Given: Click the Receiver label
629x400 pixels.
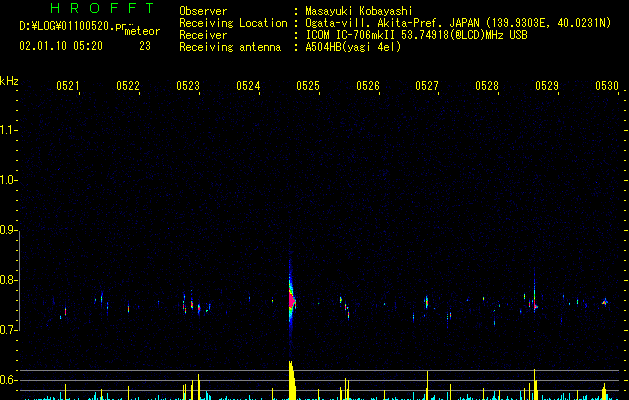Looking at the screenshot, I should tap(203, 35).
